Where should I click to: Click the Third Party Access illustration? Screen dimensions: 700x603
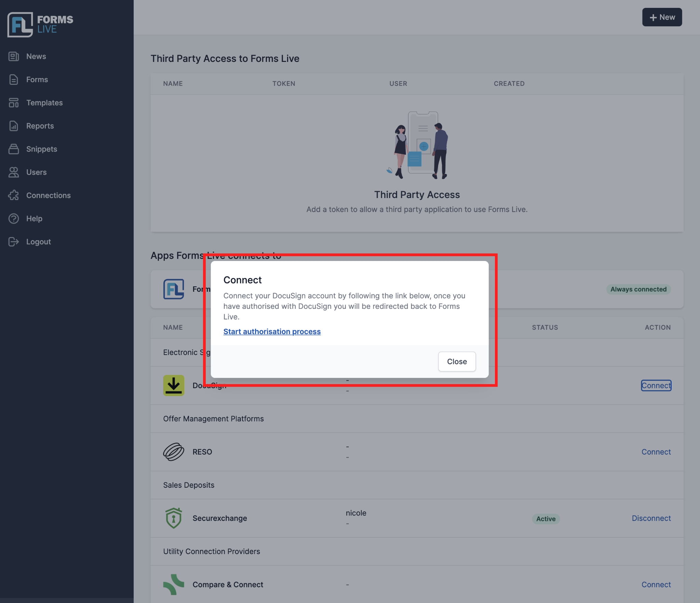click(417, 145)
